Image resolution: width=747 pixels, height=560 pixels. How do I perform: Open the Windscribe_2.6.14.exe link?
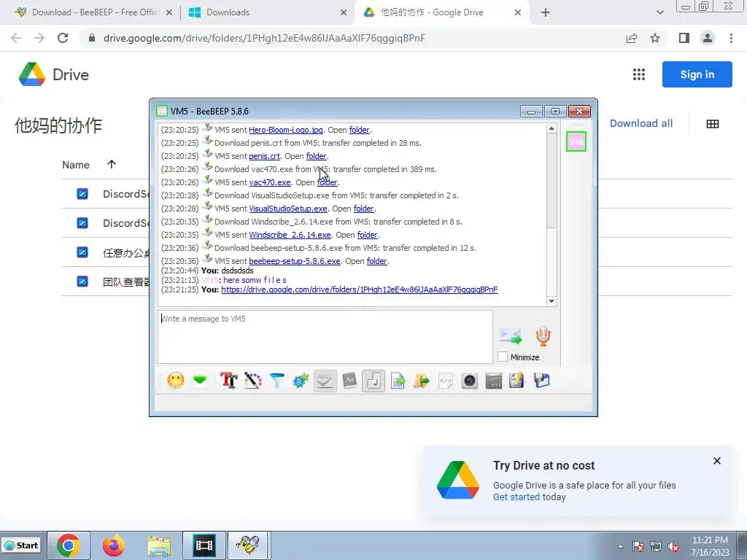click(290, 235)
